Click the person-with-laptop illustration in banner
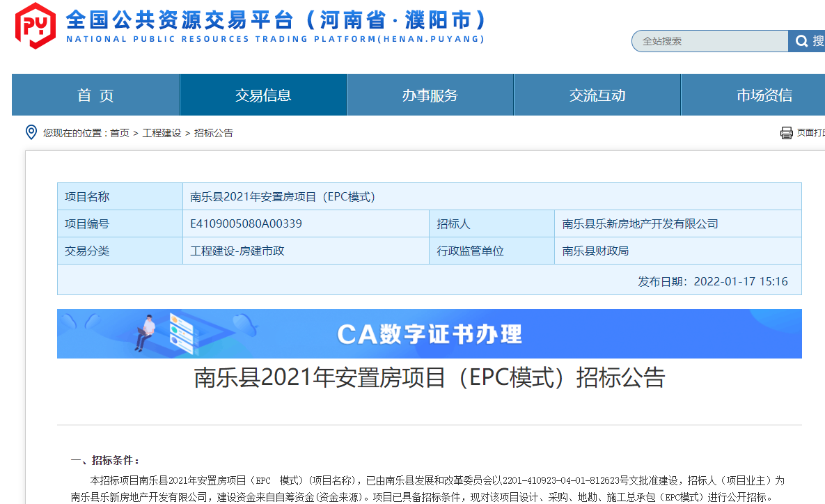The width and height of the screenshot is (825, 504). pos(147,333)
